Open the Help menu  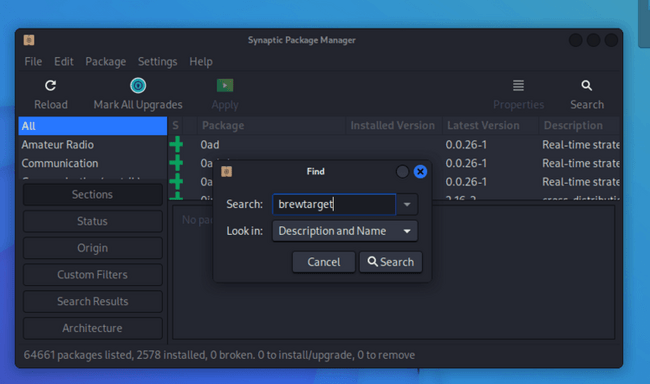[x=201, y=61]
